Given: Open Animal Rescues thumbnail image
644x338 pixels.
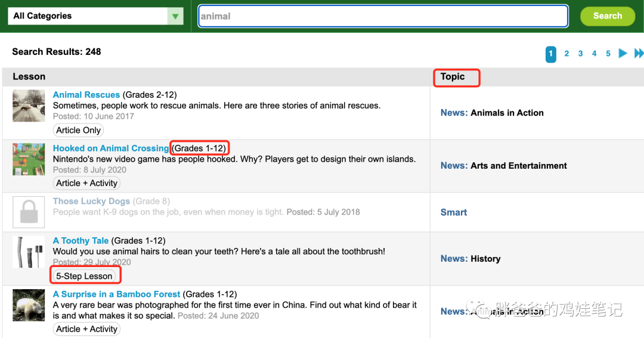Looking at the screenshot, I should click(x=29, y=106).
